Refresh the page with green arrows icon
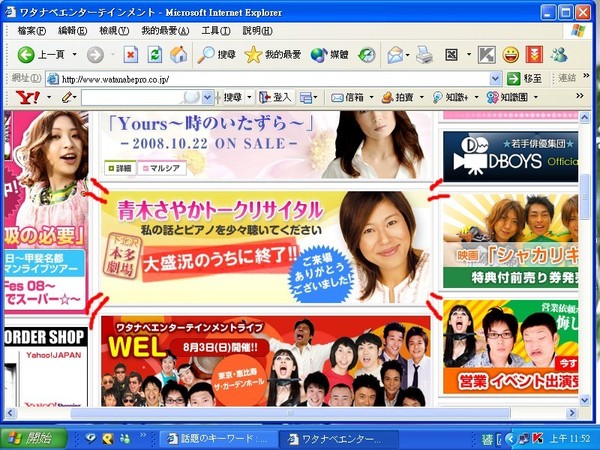 [x=155, y=55]
